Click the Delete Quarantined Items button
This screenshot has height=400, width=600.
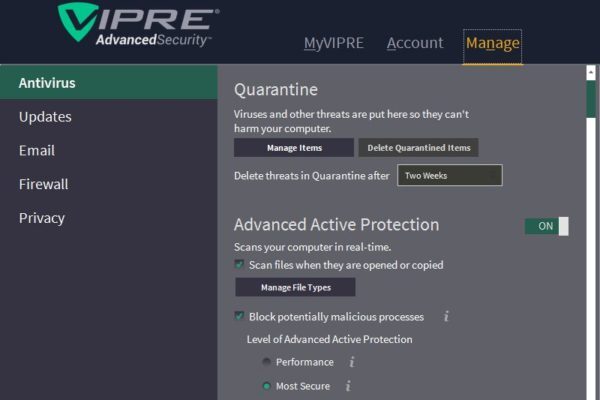pyautogui.click(x=418, y=148)
